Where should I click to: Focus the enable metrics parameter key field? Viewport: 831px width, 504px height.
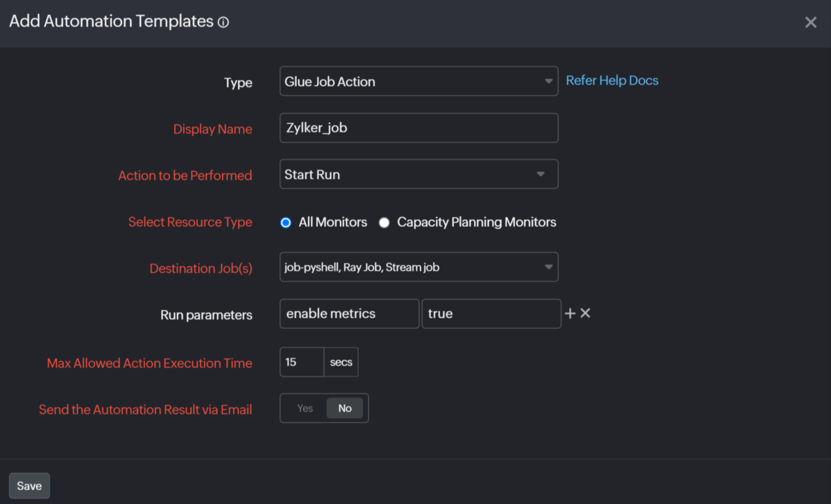click(x=349, y=314)
